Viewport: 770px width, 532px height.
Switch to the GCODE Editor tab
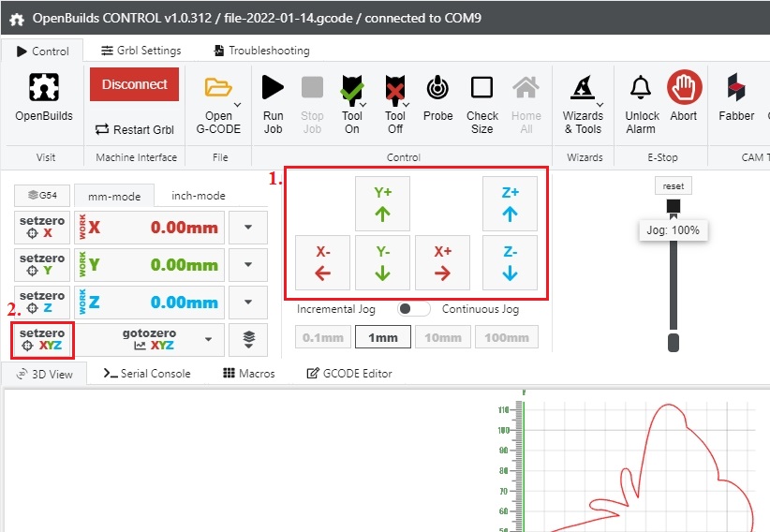349,374
